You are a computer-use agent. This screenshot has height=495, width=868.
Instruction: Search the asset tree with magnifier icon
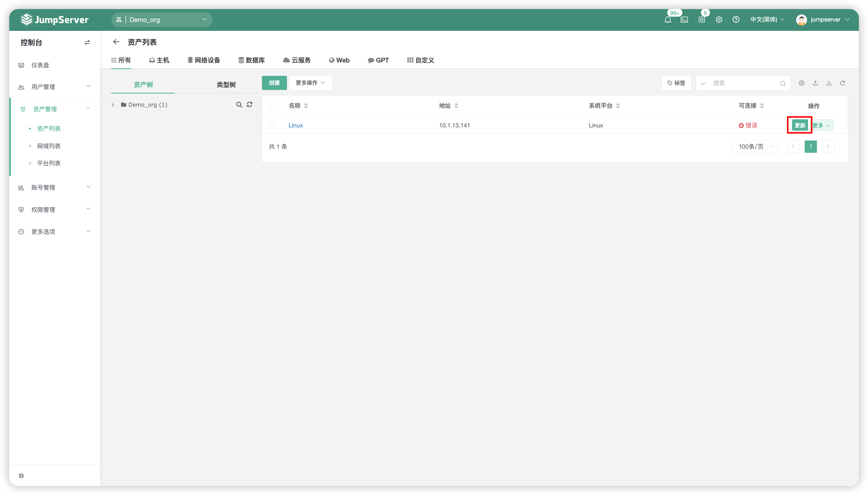(x=239, y=105)
